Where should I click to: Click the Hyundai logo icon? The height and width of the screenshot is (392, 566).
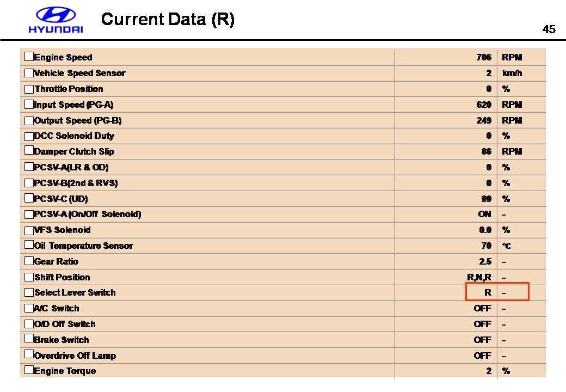pyautogui.click(x=55, y=15)
